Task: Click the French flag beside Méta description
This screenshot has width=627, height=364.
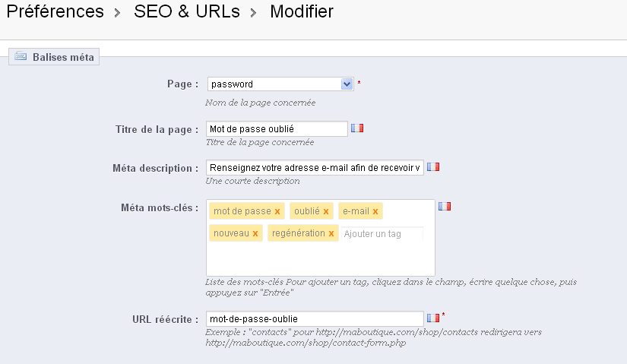Action: click(433, 166)
